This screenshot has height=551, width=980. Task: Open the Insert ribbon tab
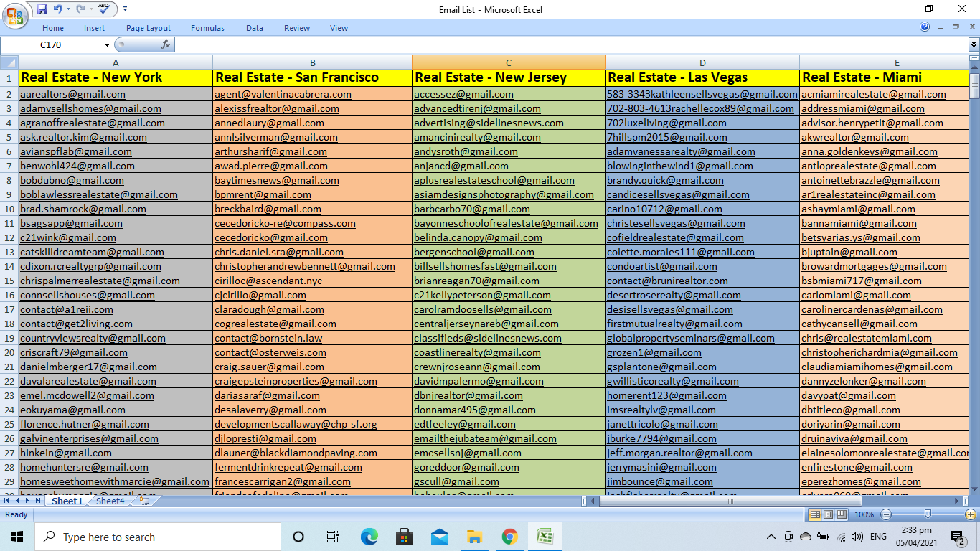point(94,28)
